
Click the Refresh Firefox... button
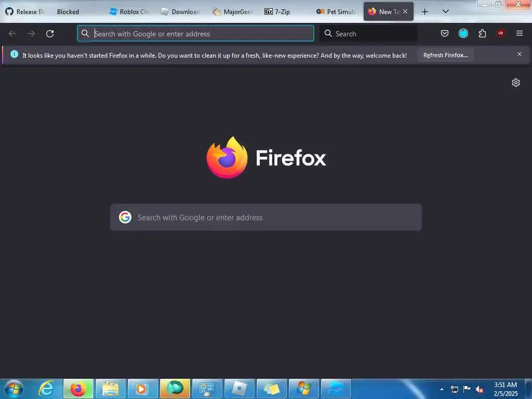445,55
